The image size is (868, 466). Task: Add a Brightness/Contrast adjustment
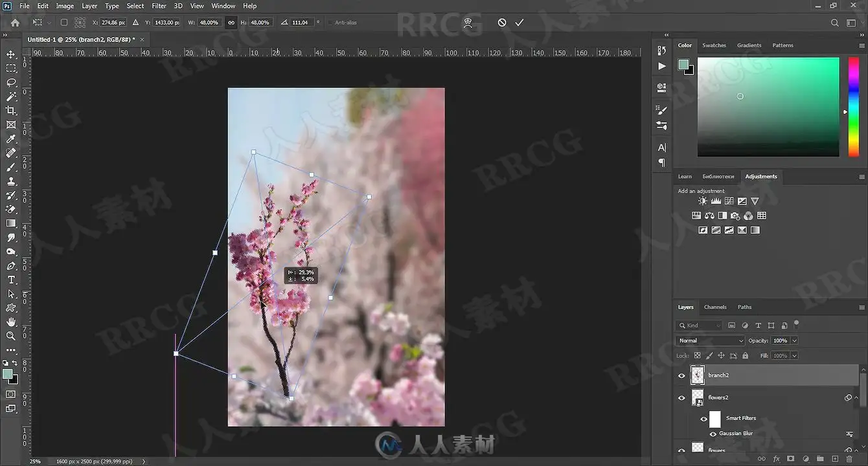(703, 201)
